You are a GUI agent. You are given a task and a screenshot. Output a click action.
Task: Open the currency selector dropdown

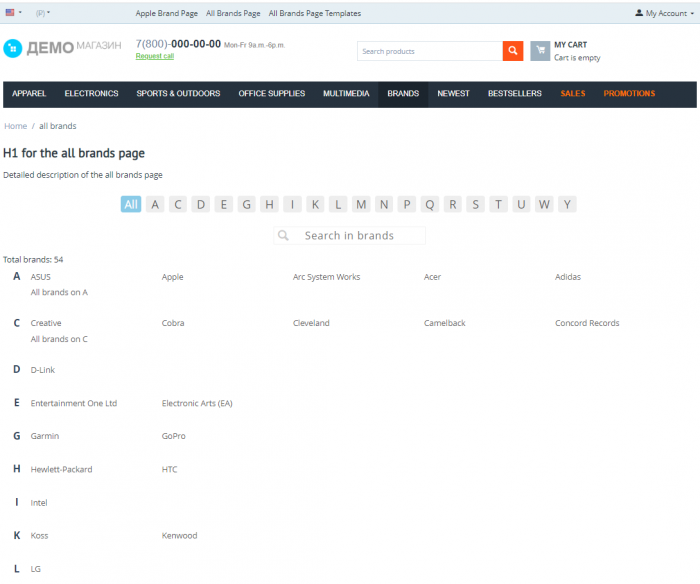pyautogui.click(x=43, y=13)
